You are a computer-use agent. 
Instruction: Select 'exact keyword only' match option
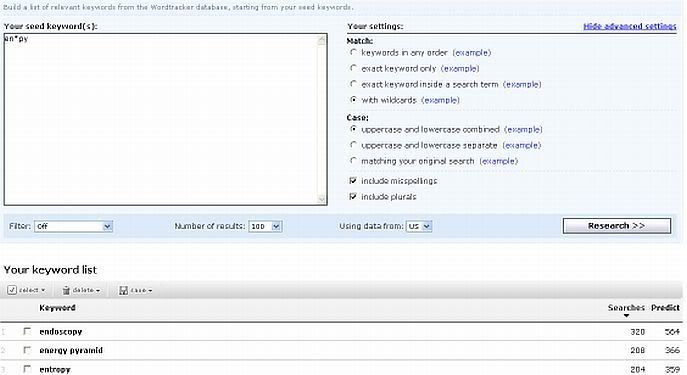354,68
